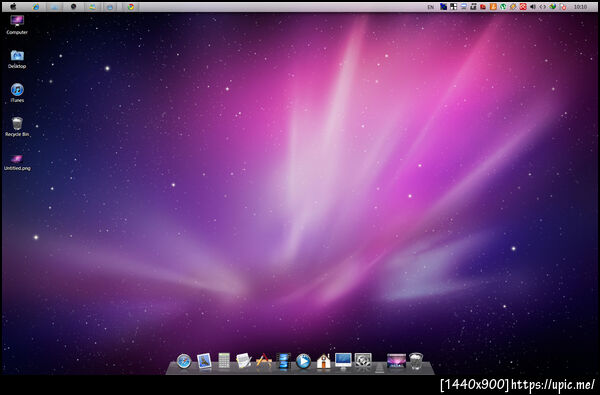This screenshot has width=600, height=395.
Task: Click the angle brackets tray icon
Action: point(543,7)
